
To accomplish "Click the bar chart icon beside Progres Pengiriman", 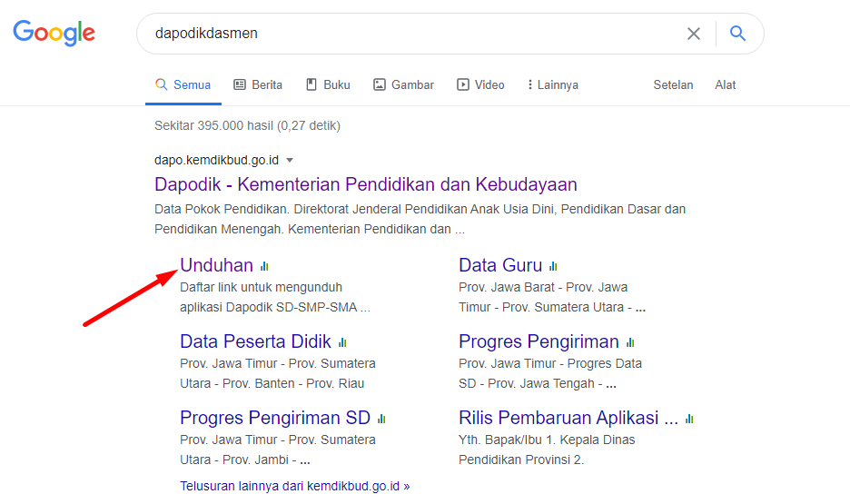I will coord(630,342).
